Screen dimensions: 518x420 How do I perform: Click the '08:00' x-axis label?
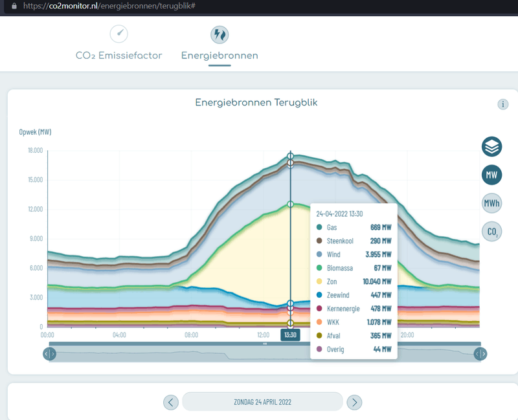coord(191,335)
